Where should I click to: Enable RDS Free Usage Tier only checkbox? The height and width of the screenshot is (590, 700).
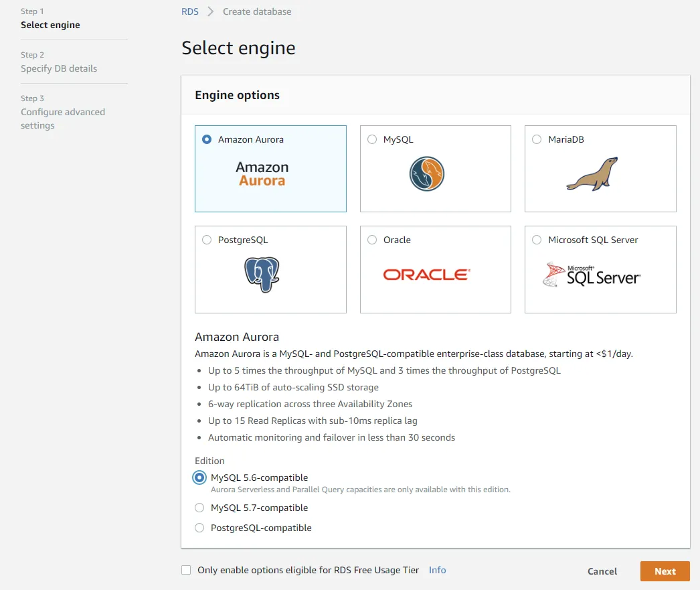(x=186, y=570)
